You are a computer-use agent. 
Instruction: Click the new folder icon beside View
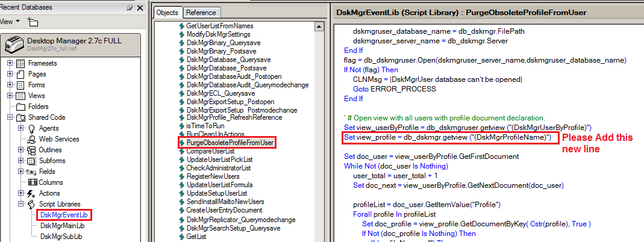[33, 22]
